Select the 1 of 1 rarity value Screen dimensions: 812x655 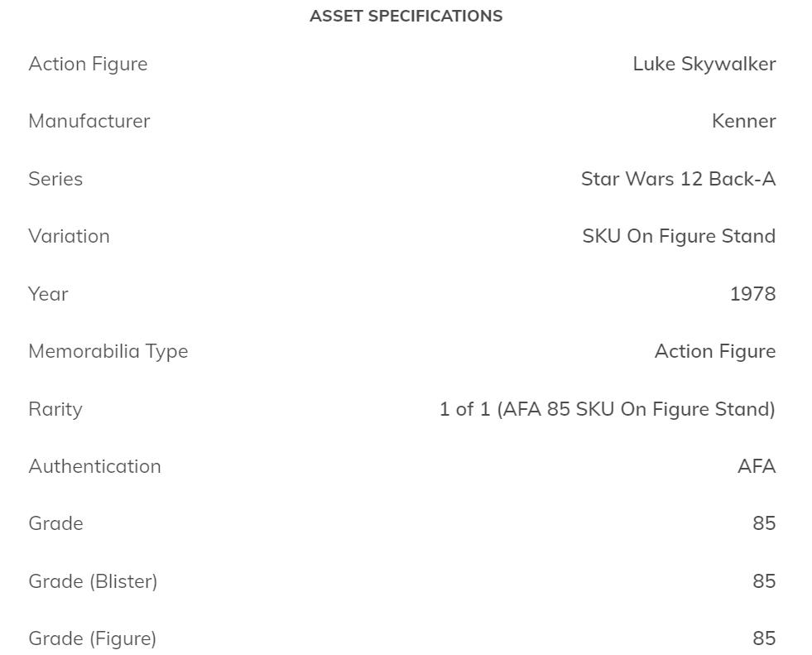point(607,409)
